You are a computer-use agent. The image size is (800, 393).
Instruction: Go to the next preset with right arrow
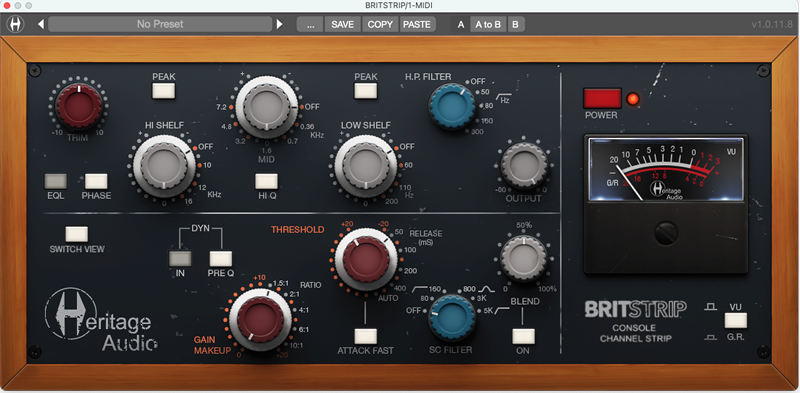point(279,24)
